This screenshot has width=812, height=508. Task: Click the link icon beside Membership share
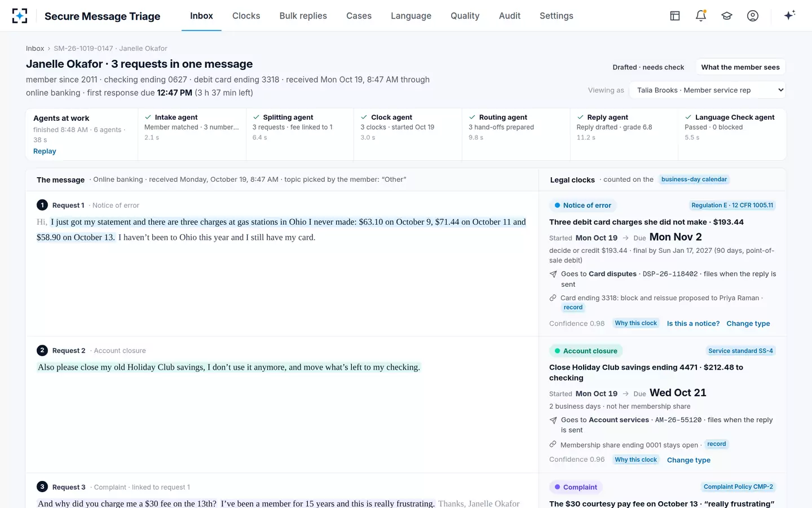[x=553, y=445]
